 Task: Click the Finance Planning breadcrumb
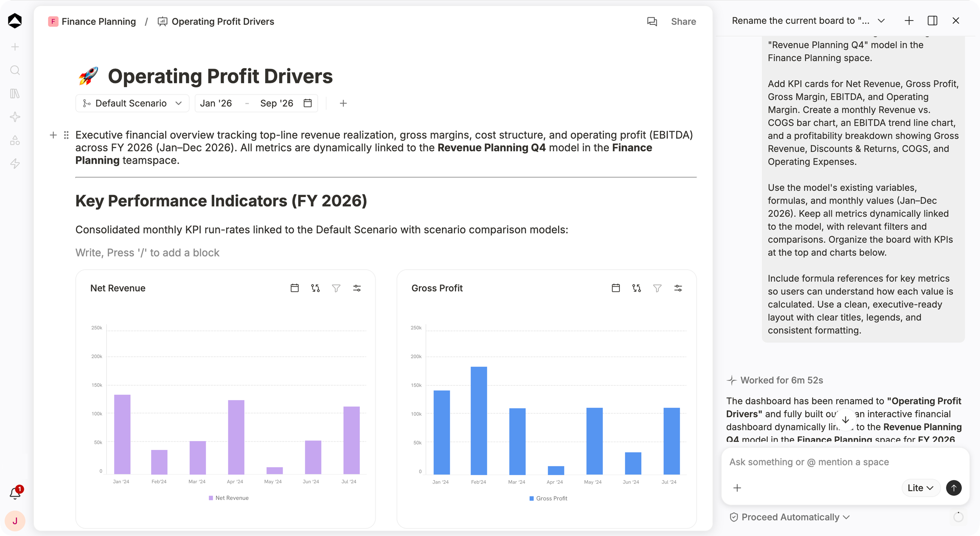tap(92, 22)
